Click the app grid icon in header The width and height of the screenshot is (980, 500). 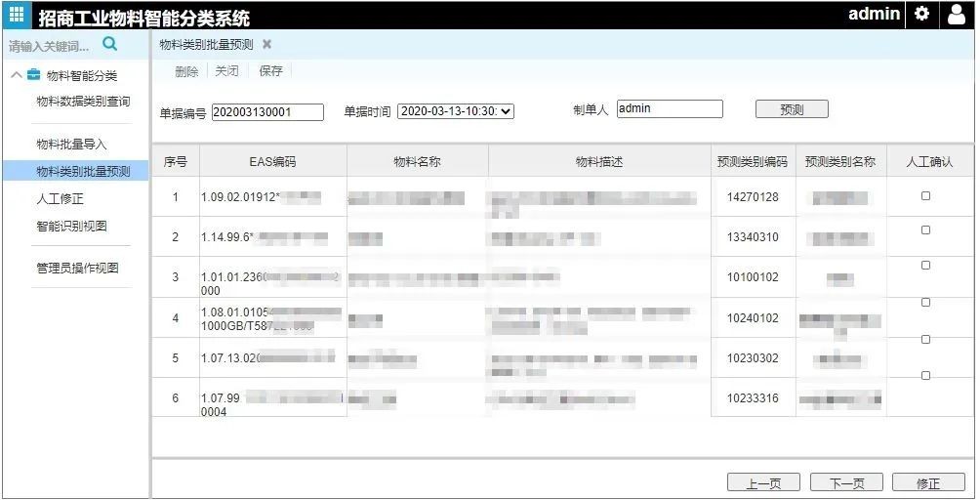coord(17,15)
